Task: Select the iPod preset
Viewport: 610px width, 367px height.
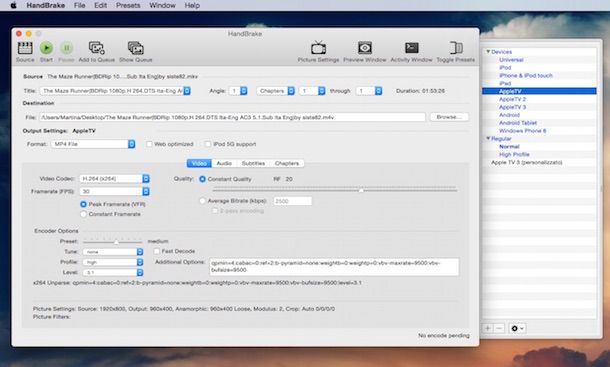Action: pos(505,67)
